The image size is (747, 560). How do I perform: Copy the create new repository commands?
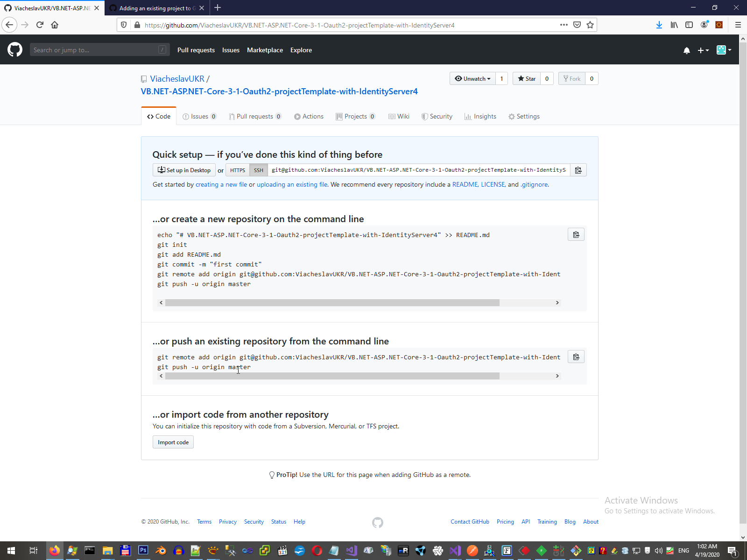[576, 235]
